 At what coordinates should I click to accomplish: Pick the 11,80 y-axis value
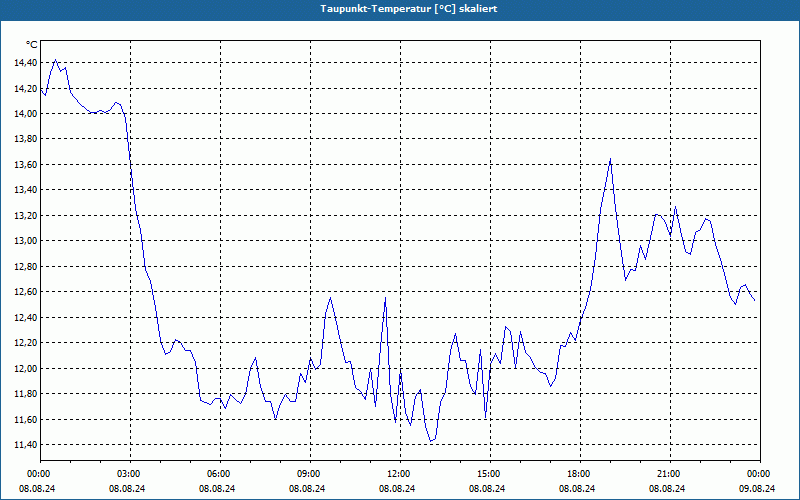click(26, 394)
